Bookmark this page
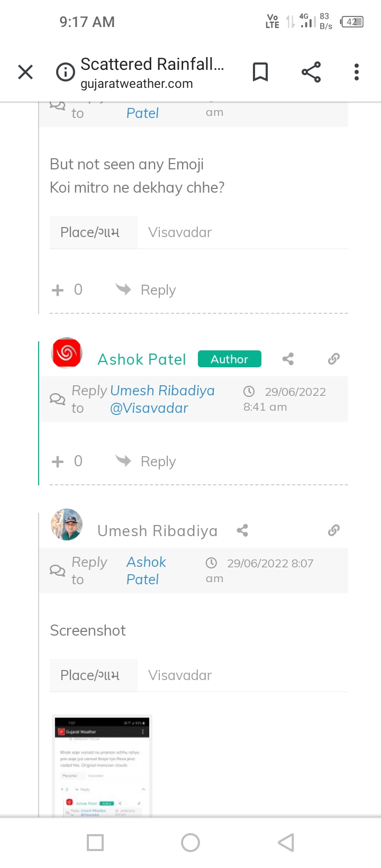 260,72
